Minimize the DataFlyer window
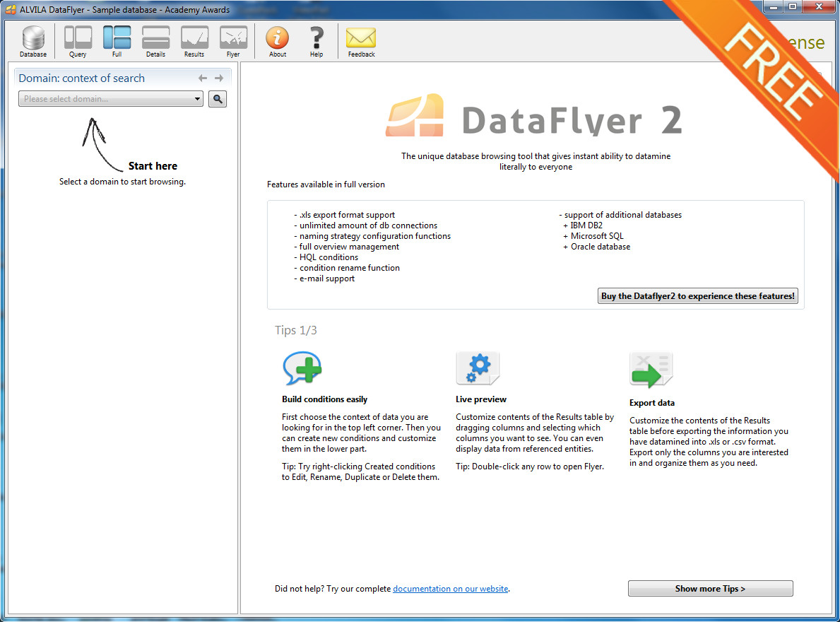 click(x=773, y=7)
